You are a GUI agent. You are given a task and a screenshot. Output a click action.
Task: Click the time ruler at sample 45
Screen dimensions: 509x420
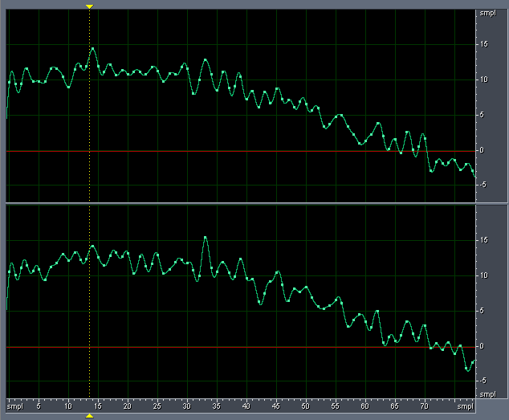coord(276,406)
